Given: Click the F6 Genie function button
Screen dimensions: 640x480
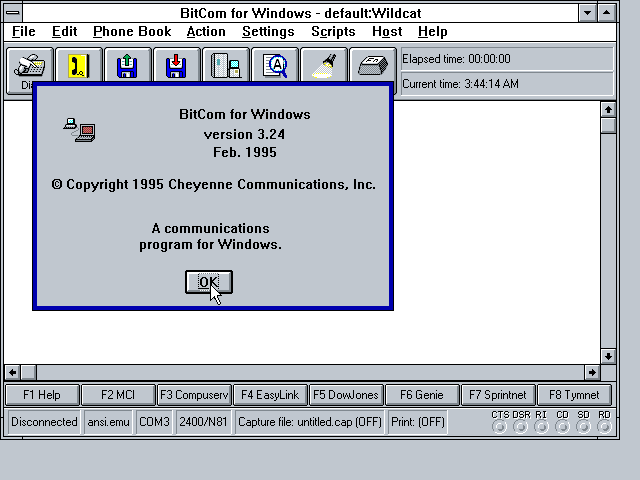Looking at the screenshot, I should click(422, 395).
